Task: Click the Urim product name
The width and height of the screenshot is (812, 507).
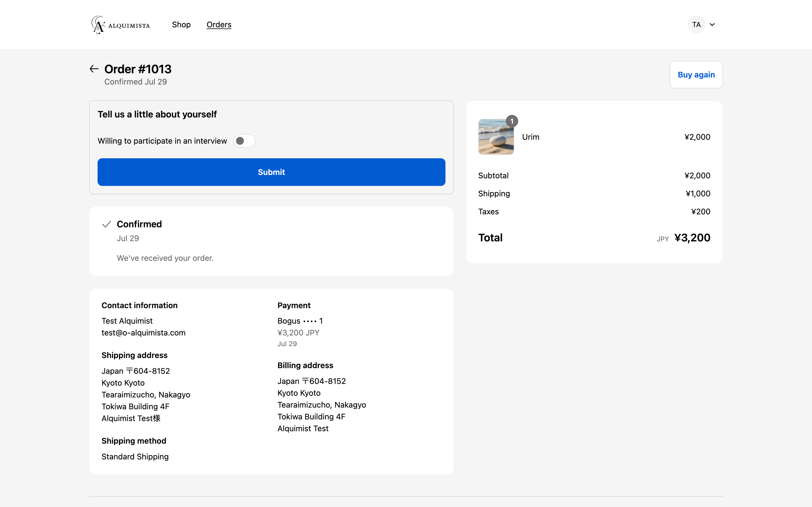Action: click(x=531, y=137)
